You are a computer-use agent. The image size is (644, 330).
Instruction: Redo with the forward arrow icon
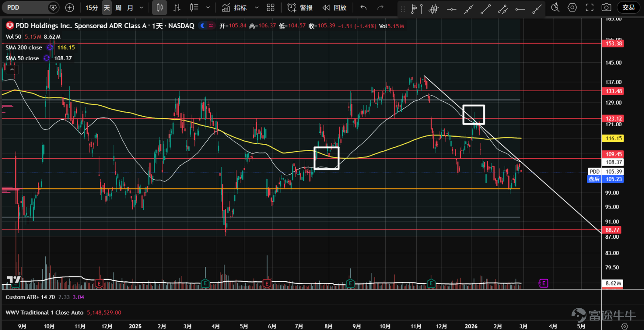click(380, 8)
